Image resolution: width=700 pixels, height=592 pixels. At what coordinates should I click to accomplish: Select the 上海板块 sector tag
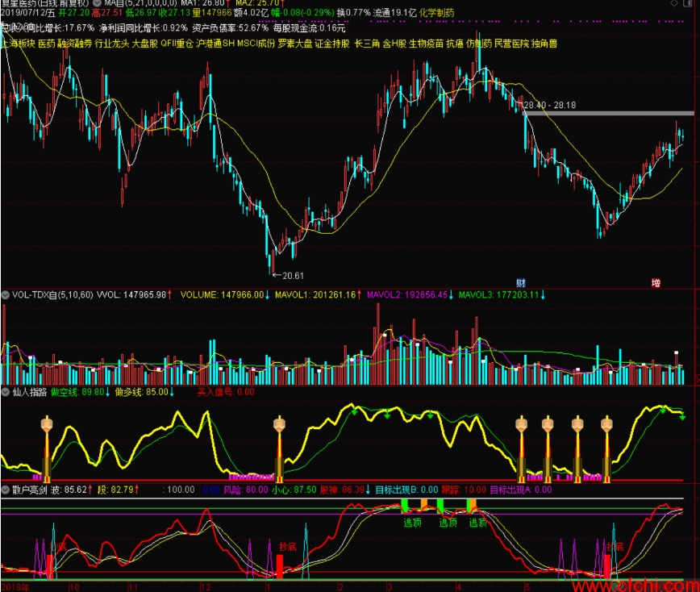pyautogui.click(x=19, y=44)
